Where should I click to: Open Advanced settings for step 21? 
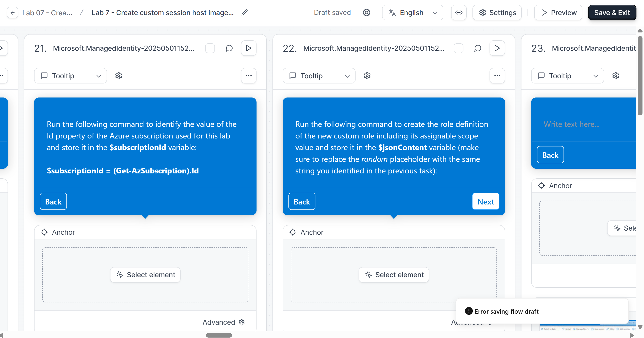(224, 322)
